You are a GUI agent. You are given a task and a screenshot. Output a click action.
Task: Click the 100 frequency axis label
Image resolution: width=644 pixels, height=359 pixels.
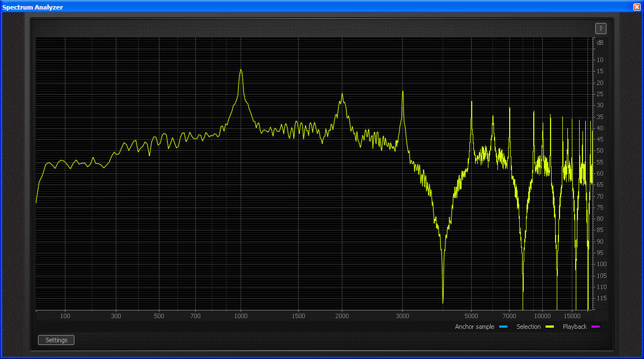pos(65,316)
